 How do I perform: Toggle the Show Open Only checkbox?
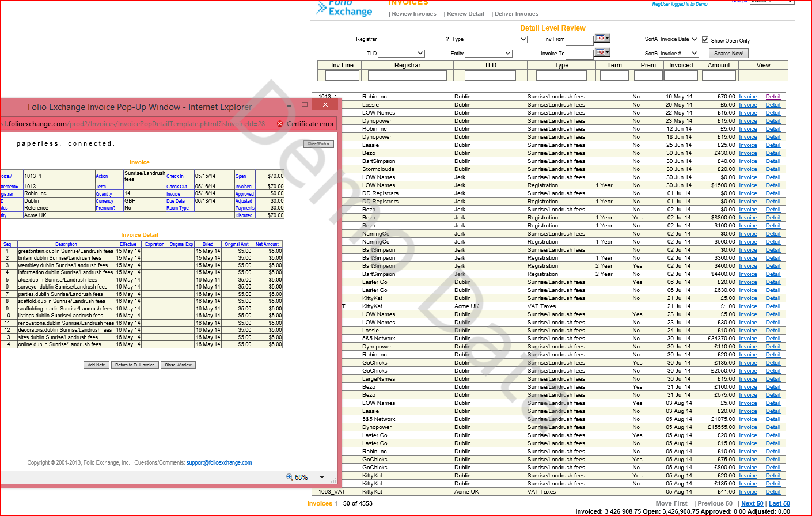coord(705,40)
